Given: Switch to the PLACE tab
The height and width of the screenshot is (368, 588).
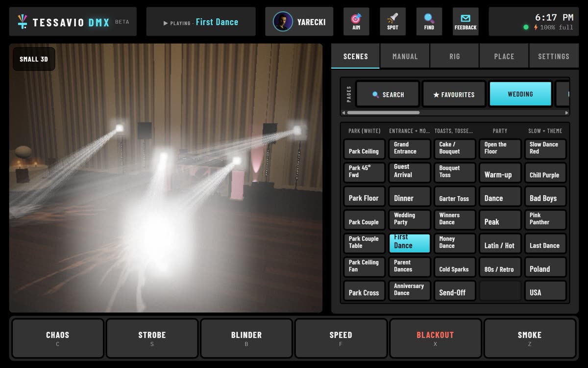Looking at the screenshot, I should [504, 56].
